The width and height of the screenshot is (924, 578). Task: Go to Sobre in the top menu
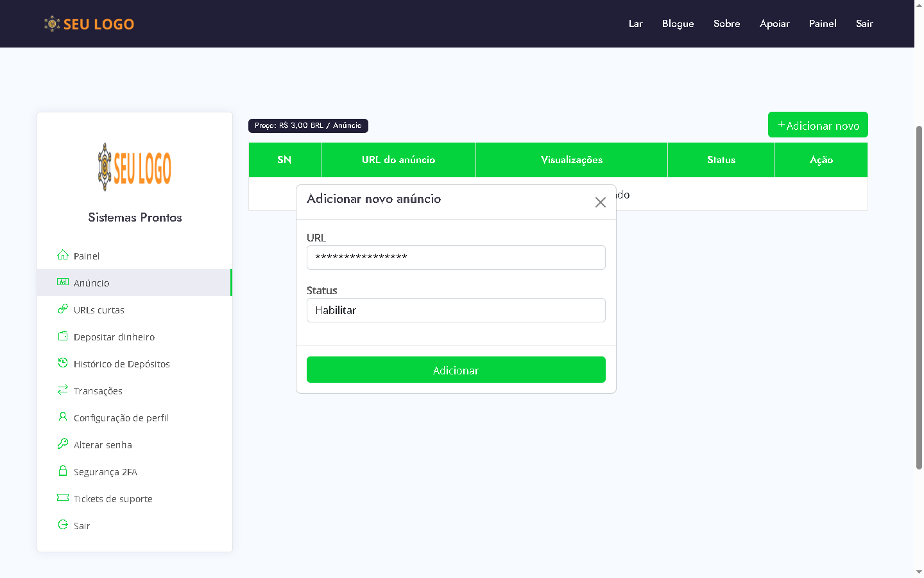(x=726, y=24)
